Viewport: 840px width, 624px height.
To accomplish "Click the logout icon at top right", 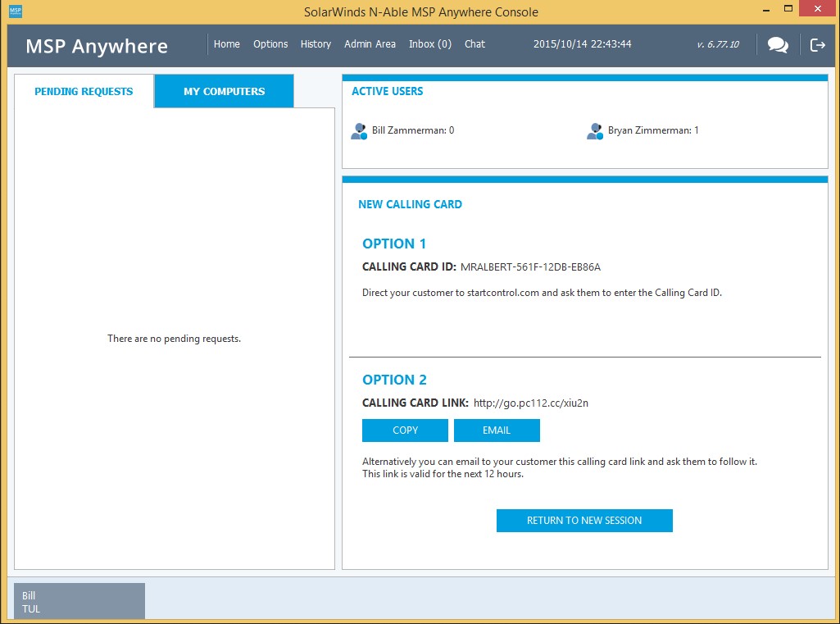I will 817,45.
